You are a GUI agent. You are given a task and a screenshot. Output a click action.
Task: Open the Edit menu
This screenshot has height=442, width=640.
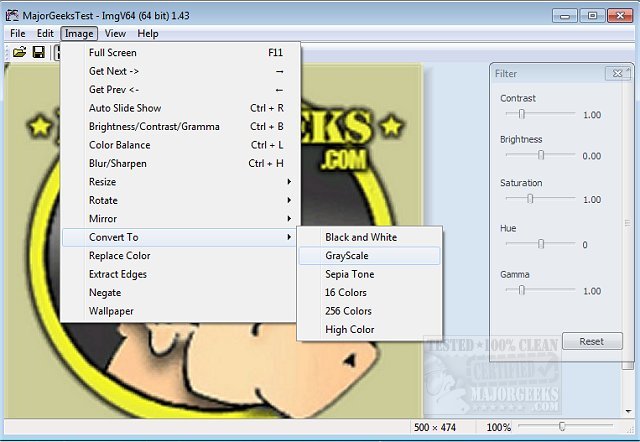[45, 33]
